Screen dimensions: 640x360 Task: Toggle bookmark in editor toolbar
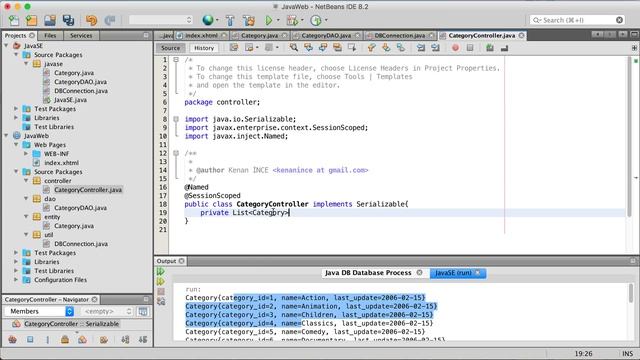click(400, 48)
